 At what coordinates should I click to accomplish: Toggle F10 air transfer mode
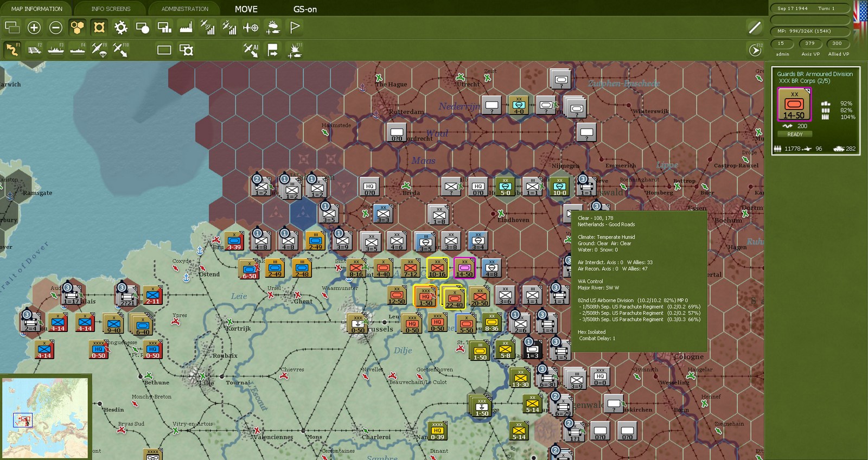[x=120, y=50]
